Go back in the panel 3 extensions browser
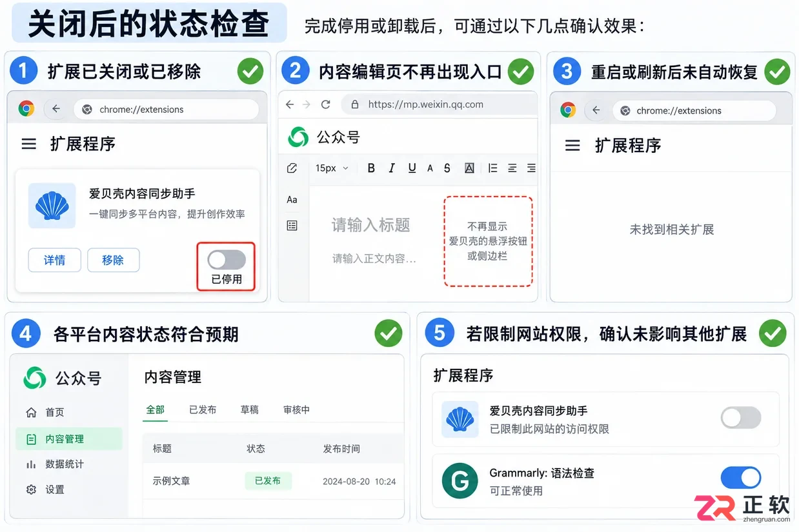The width and height of the screenshot is (799, 532). click(x=596, y=110)
